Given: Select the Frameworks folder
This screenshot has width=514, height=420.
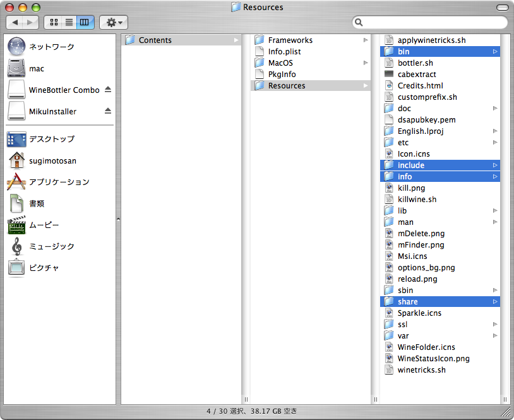Looking at the screenshot, I should pos(311,40).
